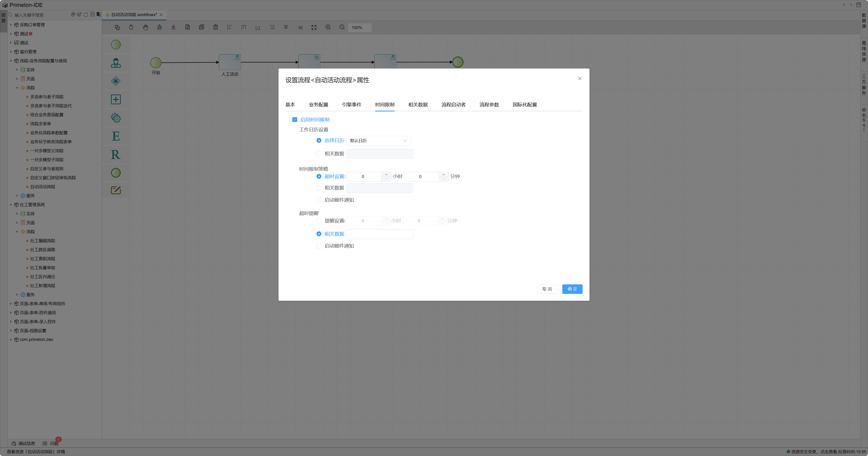Click the hand pan tool icon
This screenshot has width=868, height=456.
[145, 27]
